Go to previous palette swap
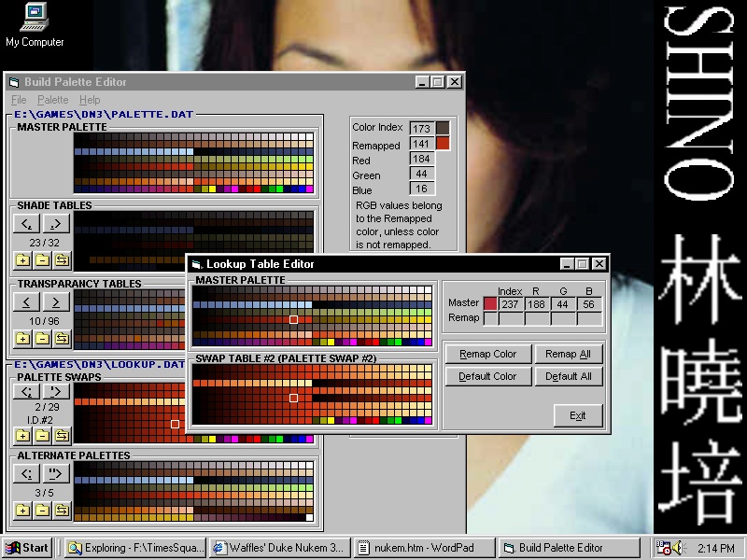Screen dimensions: 747x560 tap(27, 391)
